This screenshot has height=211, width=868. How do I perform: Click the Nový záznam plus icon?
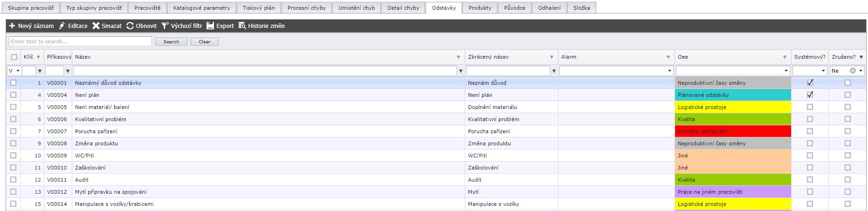tap(12, 26)
